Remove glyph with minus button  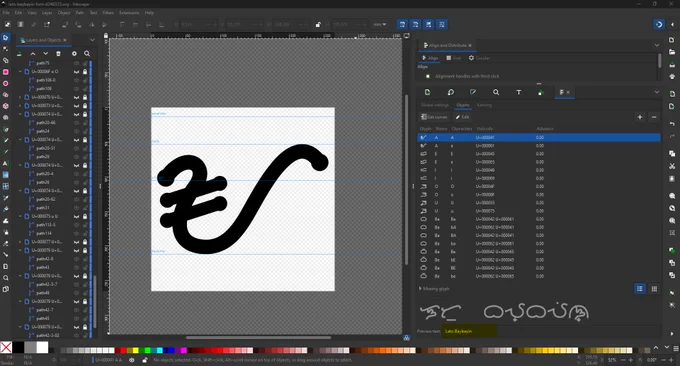[x=654, y=117]
